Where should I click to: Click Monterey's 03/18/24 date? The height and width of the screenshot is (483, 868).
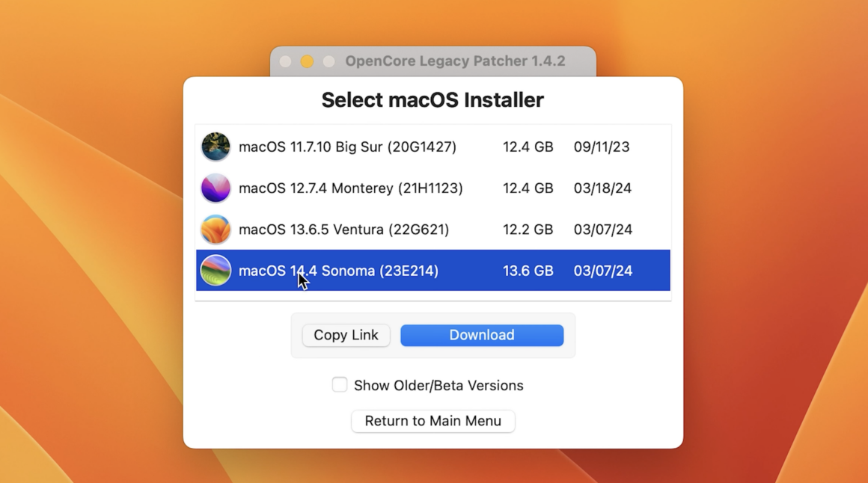point(602,188)
